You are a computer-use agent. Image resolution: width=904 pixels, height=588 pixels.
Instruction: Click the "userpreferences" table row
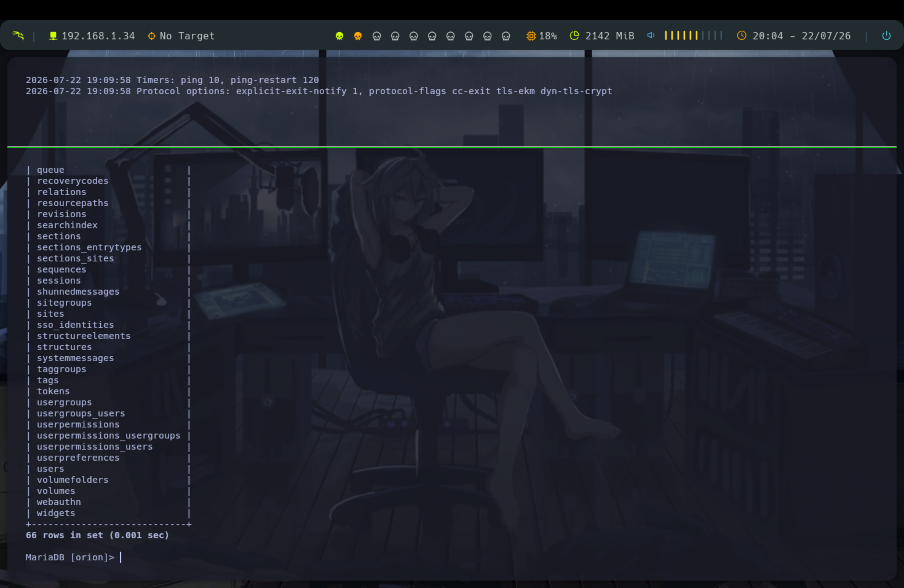(x=109, y=458)
